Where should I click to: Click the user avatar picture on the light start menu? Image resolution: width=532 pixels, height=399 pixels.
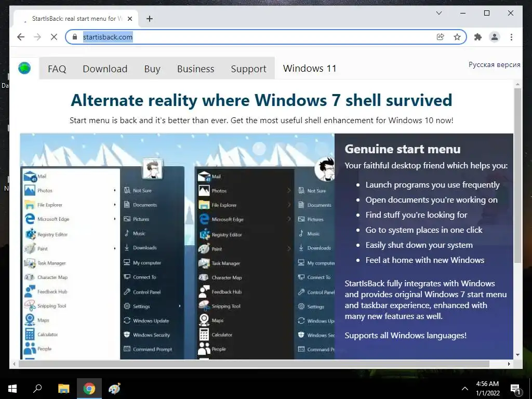coord(152,169)
